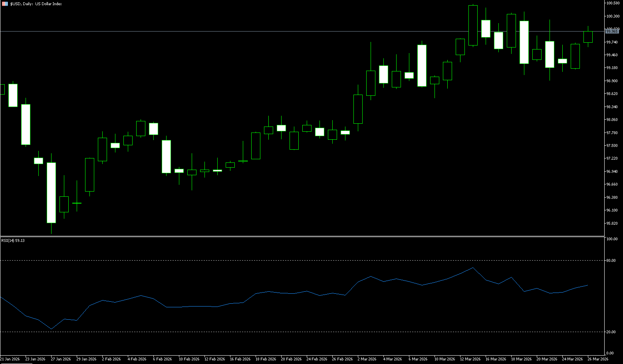The width and height of the screenshot is (623, 364).
Task: Click the 95.820 price on the axis
Action: click(x=612, y=223)
